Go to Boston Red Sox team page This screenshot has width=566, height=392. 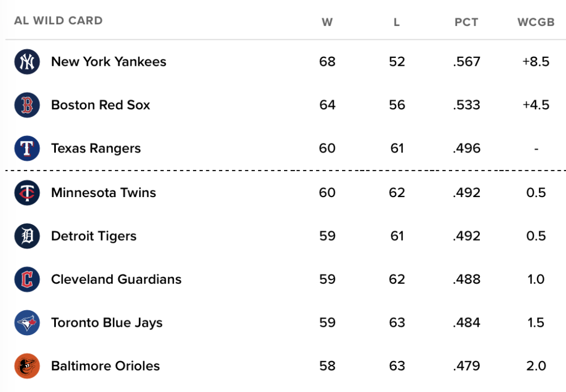(101, 105)
